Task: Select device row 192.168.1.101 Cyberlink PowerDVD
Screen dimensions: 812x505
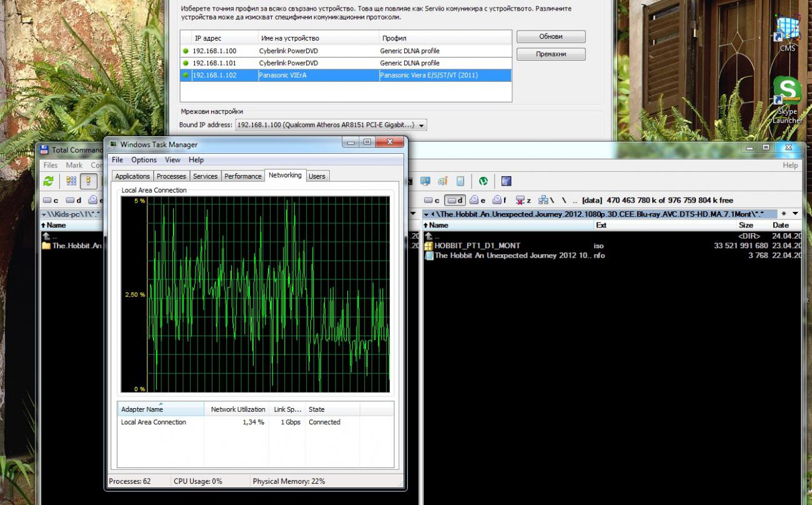Action: (346, 63)
